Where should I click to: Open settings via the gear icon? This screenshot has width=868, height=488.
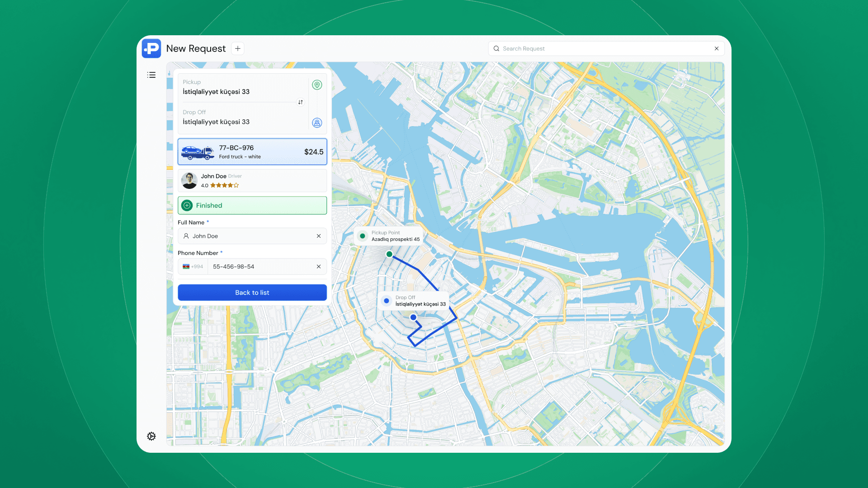[151, 436]
